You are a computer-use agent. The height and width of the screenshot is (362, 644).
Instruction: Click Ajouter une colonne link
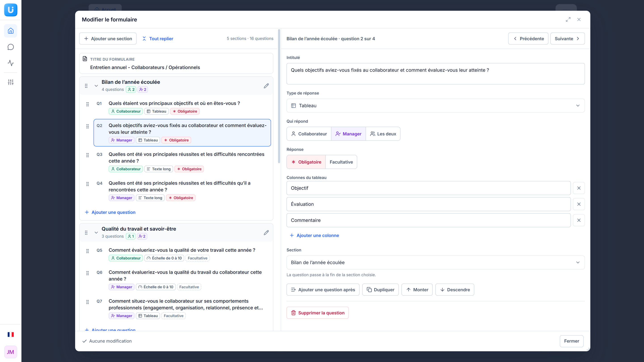[x=314, y=235]
